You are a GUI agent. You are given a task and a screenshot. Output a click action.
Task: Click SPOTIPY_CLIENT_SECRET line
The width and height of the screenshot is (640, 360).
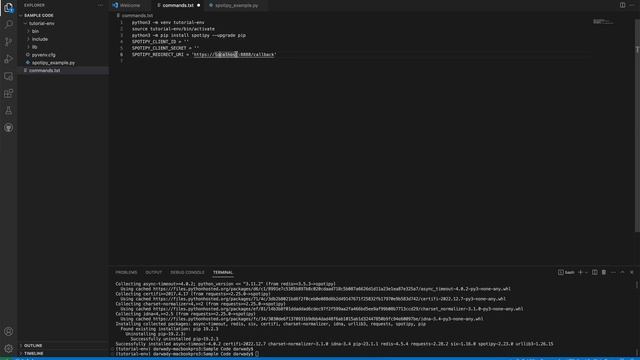tap(165, 48)
